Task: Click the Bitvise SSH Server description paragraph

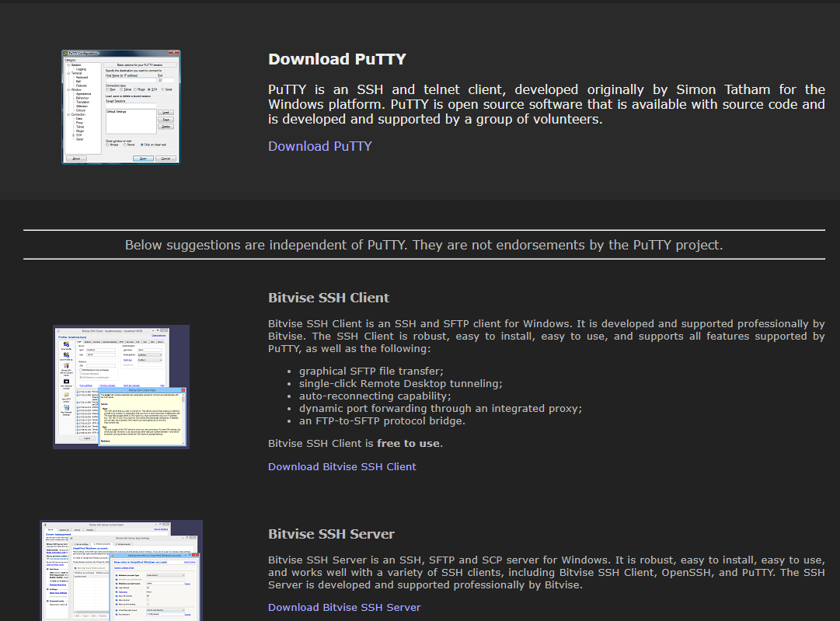Action: click(546, 572)
